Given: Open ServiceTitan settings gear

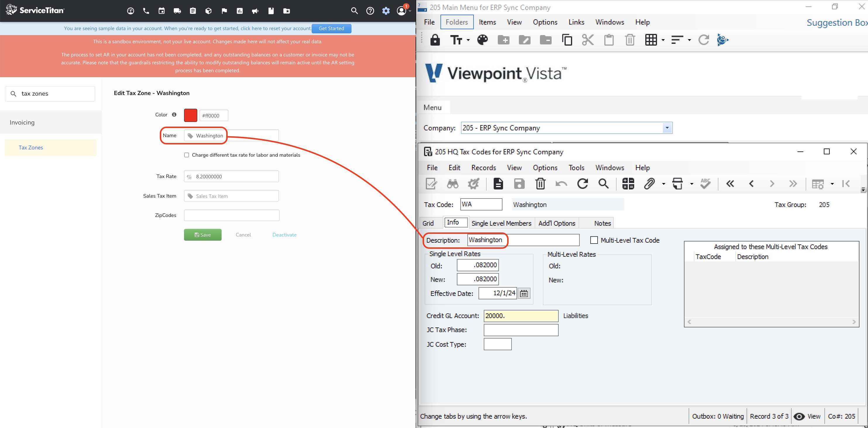Looking at the screenshot, I should (386, 11).
